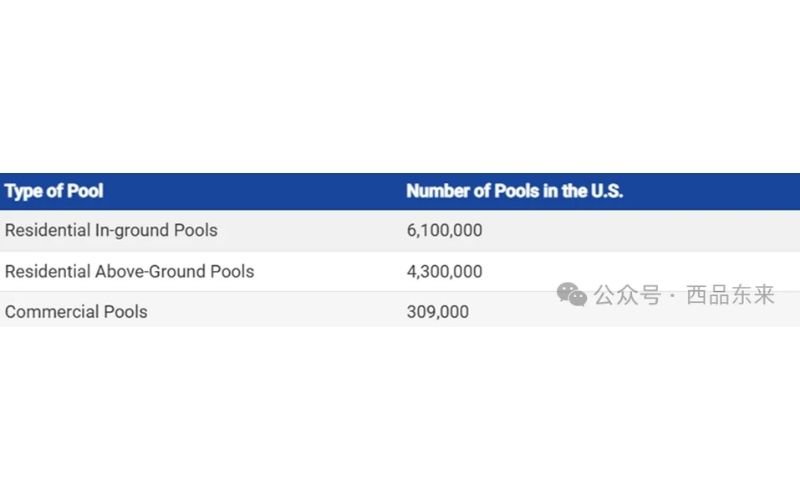
Task: Click the empty gray area right of 6,100,000
Action: click(x=641, y=231)
